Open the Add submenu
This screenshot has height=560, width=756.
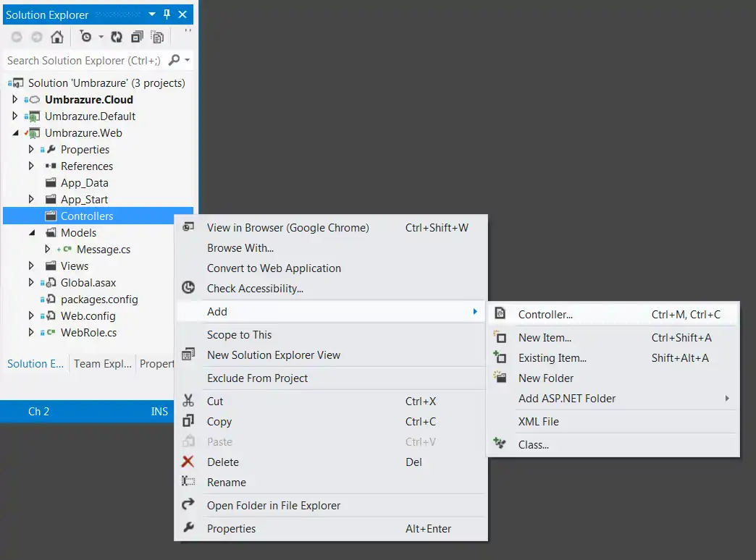[x=331, y=311]
